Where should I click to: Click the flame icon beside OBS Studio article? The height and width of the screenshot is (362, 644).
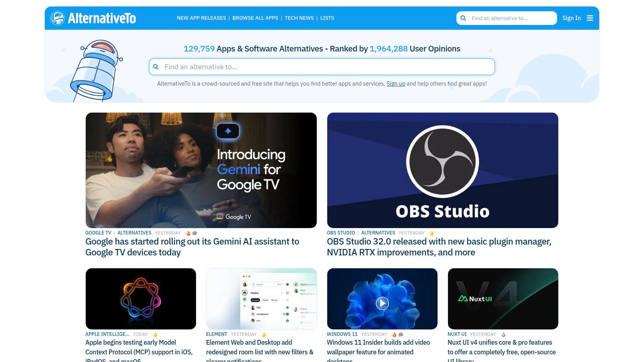432,233
